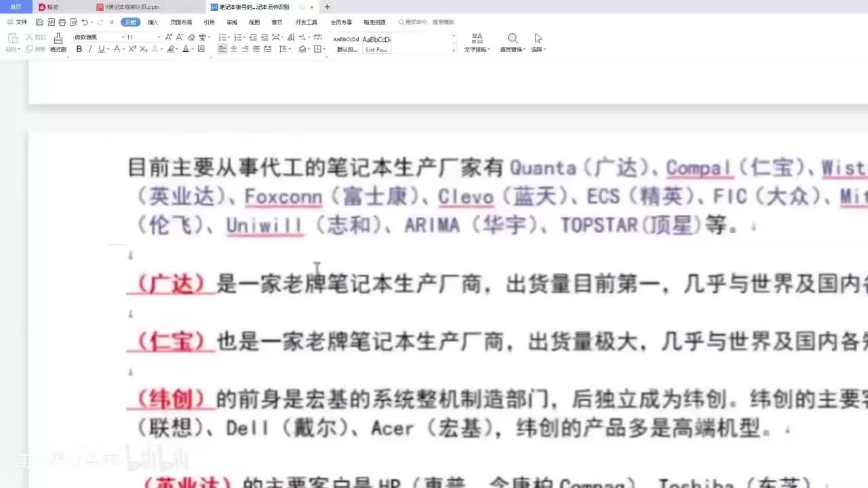Add character border icon

[201, 49]
